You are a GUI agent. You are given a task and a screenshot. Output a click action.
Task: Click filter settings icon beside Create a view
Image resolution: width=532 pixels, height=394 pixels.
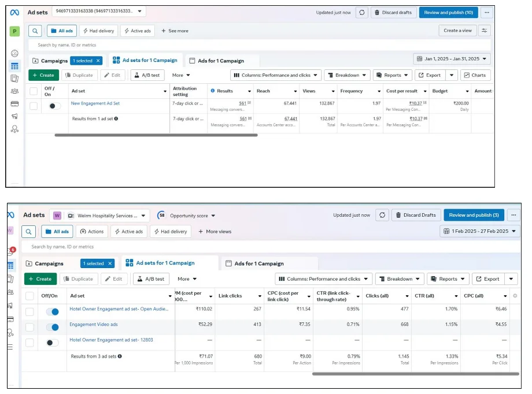484,31
